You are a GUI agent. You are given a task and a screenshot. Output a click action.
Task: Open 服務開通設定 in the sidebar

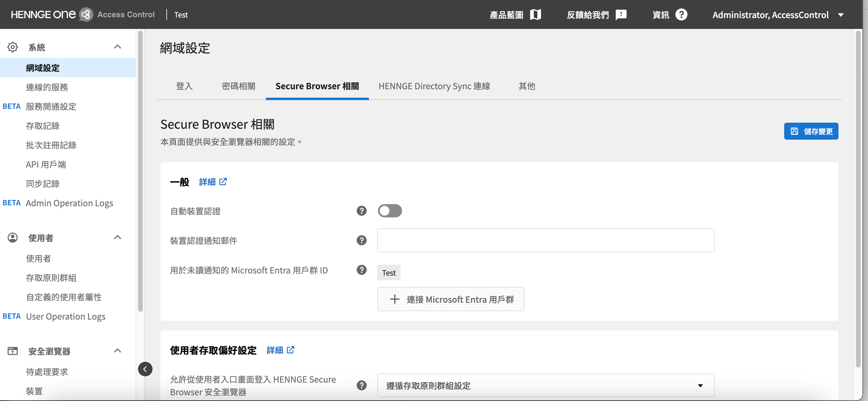coord(51,106)
